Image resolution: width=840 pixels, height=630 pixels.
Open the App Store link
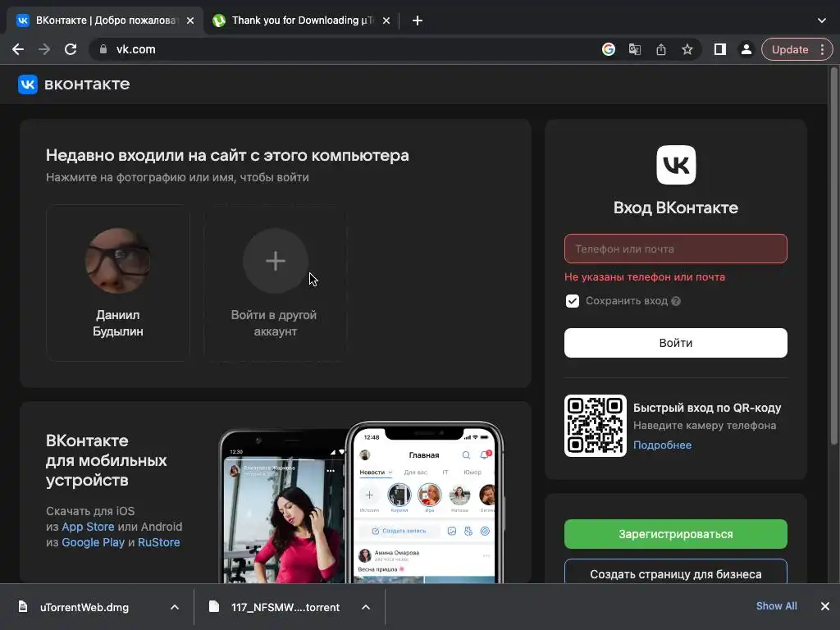click(88, 527)
